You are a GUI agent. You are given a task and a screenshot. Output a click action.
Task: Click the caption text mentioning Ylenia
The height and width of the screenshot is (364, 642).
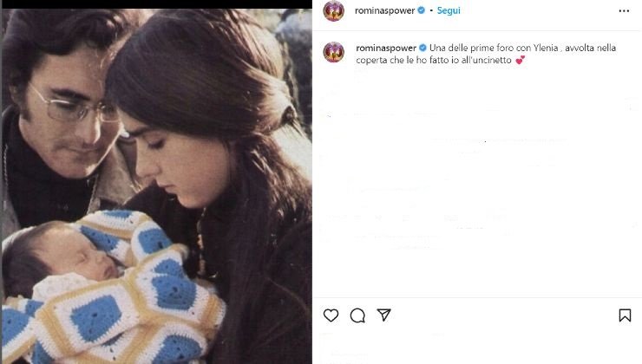[x=522, y=47]
